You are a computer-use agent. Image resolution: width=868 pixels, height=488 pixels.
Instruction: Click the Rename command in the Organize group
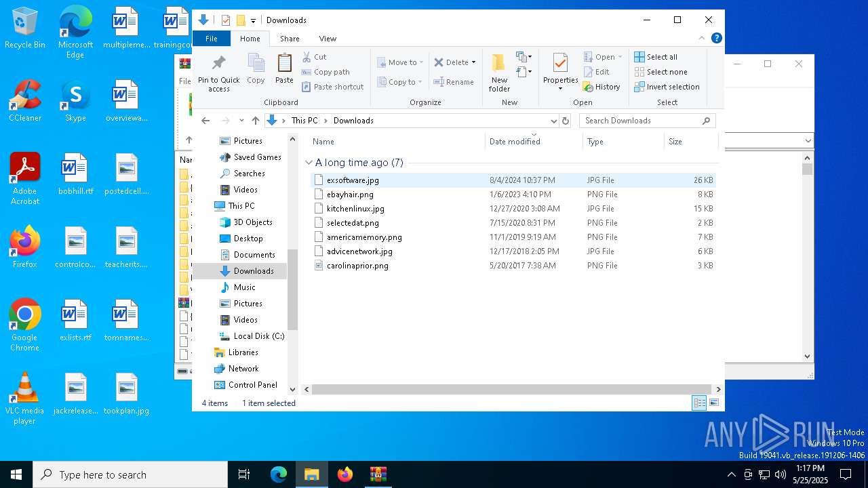454,82
